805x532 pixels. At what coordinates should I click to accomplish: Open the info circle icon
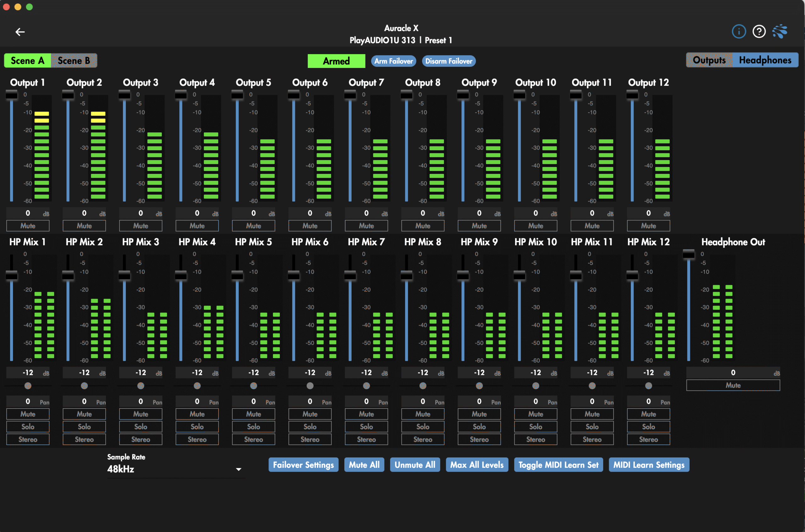739,31
